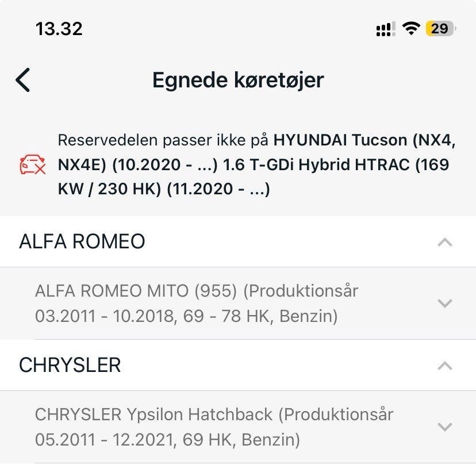Viewport: 476px width, 476px height.
Task: Tap the battery indicator showing 29
Action: point(440,28)
